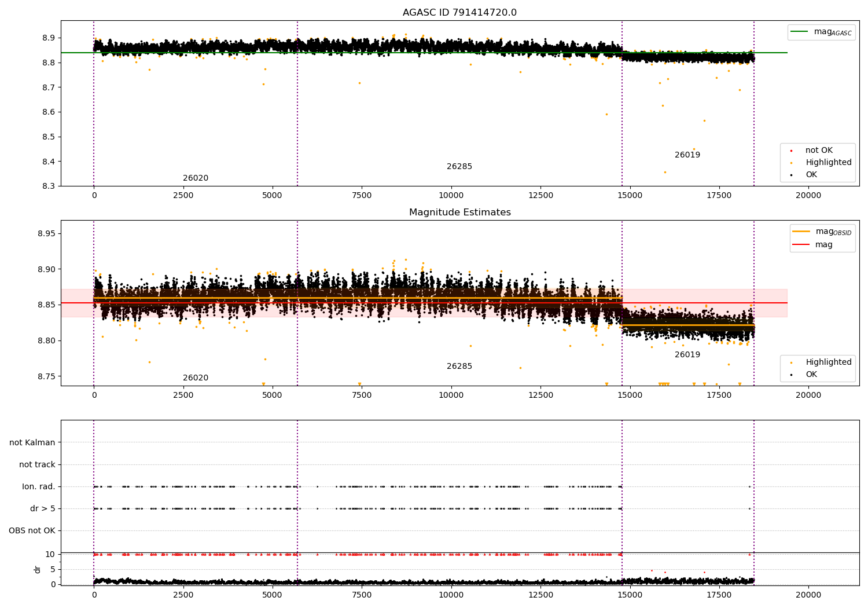Click the 15000 x-axis tick under the bottom plot
Screen dimensions: 868x608
630,595
